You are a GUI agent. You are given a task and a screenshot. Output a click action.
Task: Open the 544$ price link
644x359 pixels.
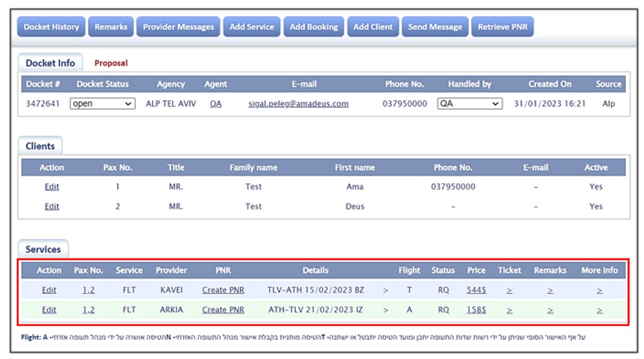[476, 290]
